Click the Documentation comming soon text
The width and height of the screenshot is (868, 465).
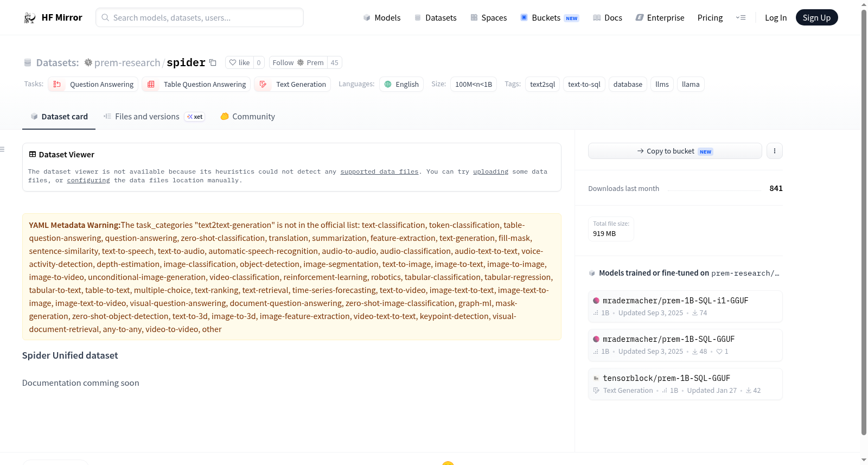click(81, 383)
